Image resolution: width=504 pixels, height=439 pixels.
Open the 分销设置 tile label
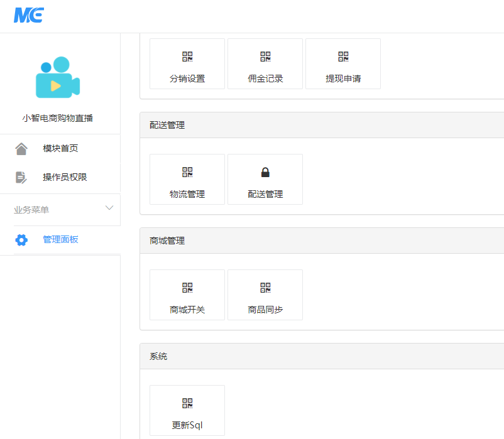click(x=187, y=79)
